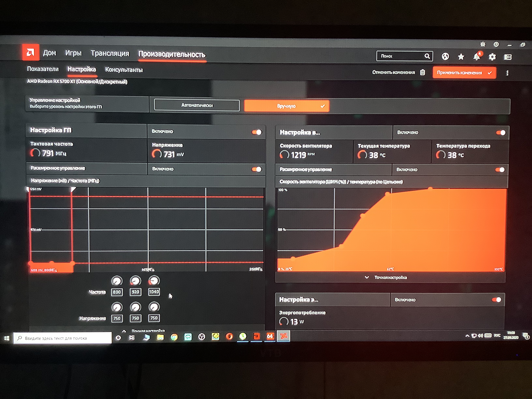Collapse GPU Точная настройка chevron
This screenshot has width=532, height=399.
(124, 331)
